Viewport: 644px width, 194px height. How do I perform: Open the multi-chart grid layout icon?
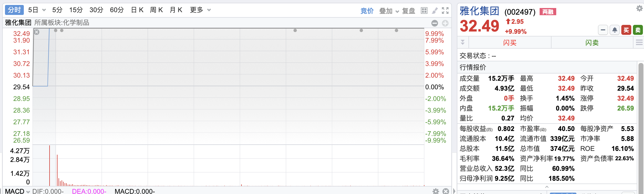point(424,11)
